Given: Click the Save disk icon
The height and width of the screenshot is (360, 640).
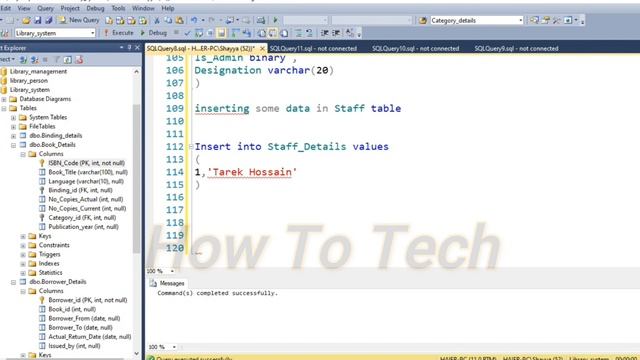Looking at the screenshot, I should click(x=38, y=20).
